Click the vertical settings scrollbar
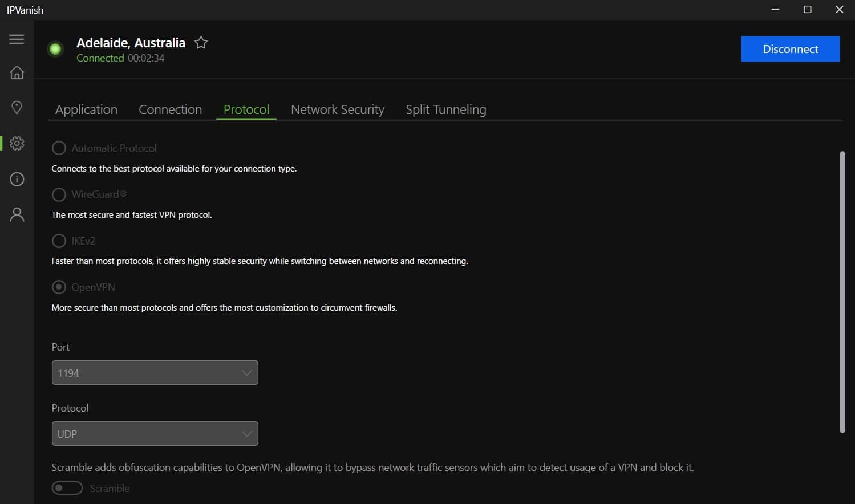855x504 pixels. tap(842, 292)
